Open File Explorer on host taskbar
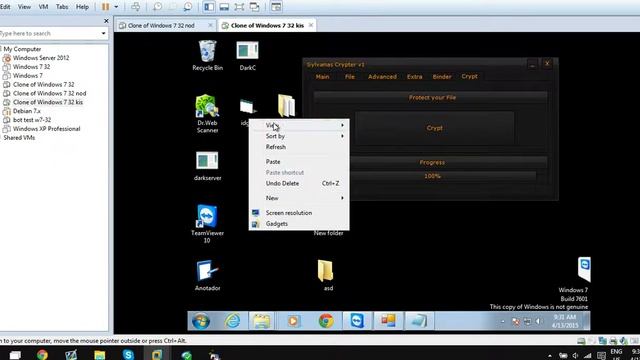The image size is (640, 360). 100,355
